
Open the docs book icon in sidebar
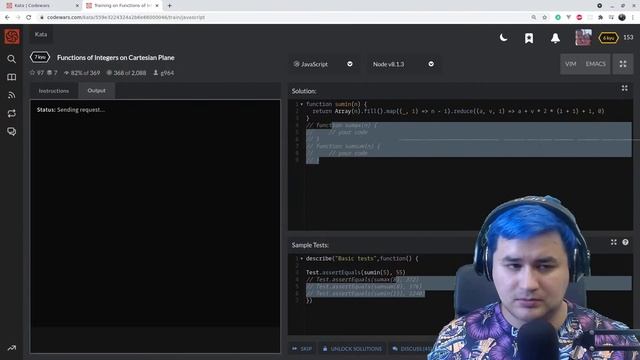(11, 77)
